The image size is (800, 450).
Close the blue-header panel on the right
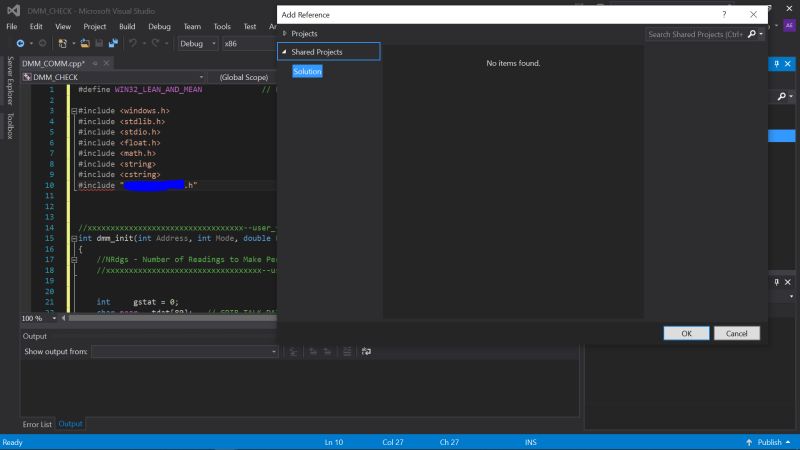(x=788, y=64)
